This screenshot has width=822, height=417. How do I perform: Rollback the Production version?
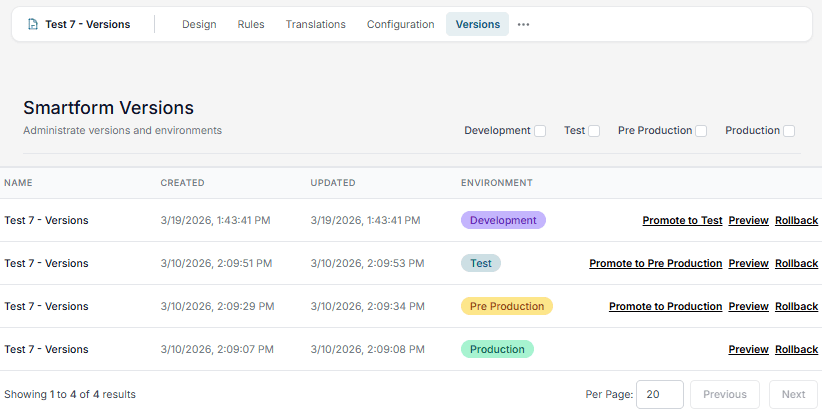point(797,349)
